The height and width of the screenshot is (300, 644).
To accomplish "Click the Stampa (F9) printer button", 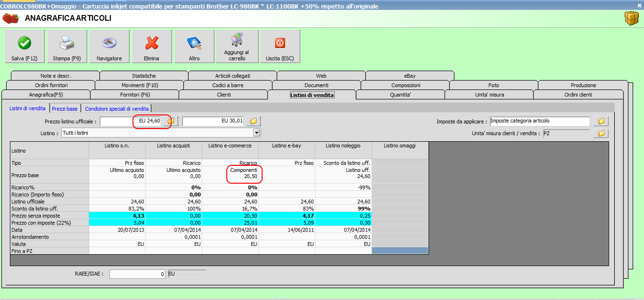I will [67, 46].
